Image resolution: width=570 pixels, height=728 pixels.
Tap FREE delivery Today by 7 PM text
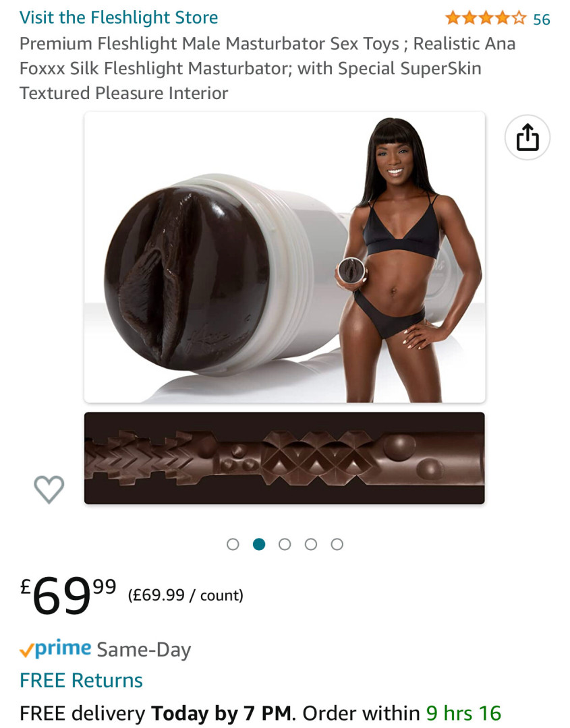point(157,713)
